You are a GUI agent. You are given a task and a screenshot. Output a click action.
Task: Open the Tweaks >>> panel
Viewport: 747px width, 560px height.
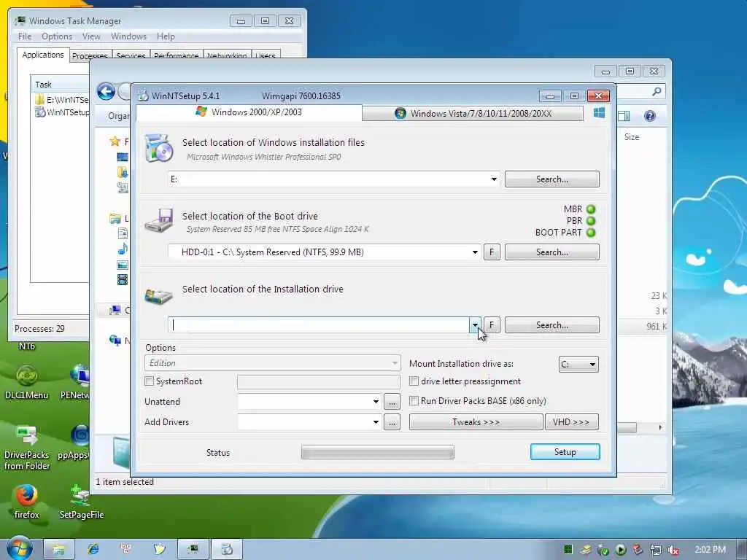(x=476, y=422)
